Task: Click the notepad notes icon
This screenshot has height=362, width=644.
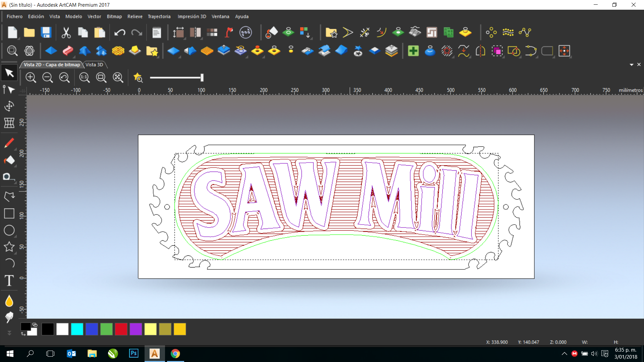Action: pyautogui.click(x=157, y=33)
